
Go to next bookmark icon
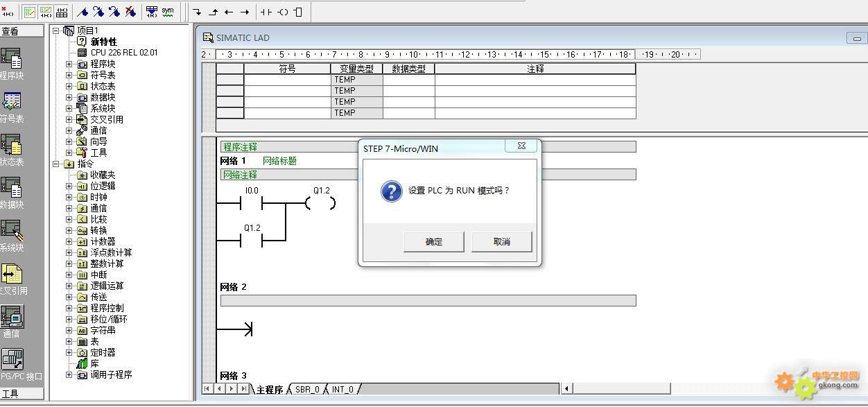[x=98, y=12]
